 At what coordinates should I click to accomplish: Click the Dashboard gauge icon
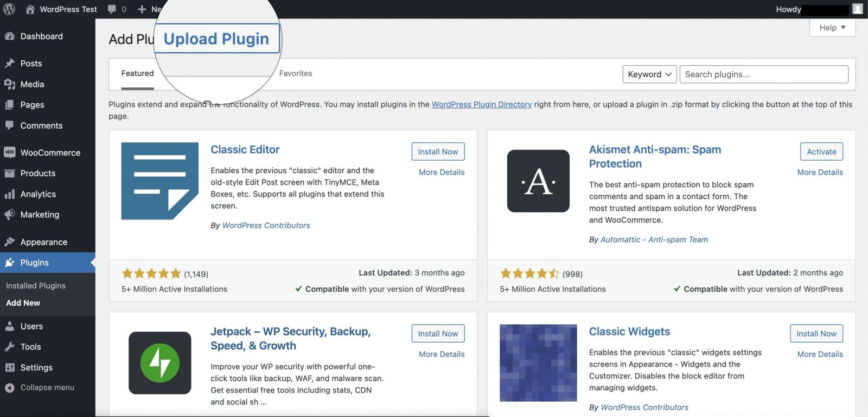9,36
